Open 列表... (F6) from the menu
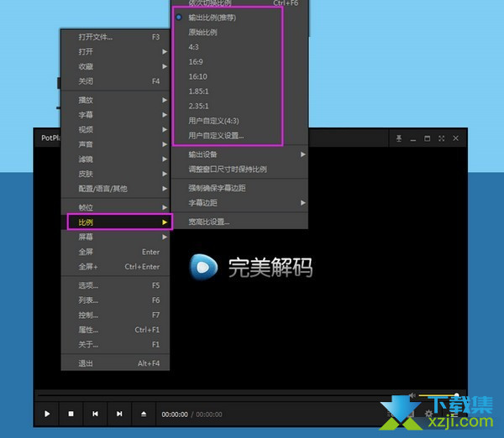 (115, 300)
